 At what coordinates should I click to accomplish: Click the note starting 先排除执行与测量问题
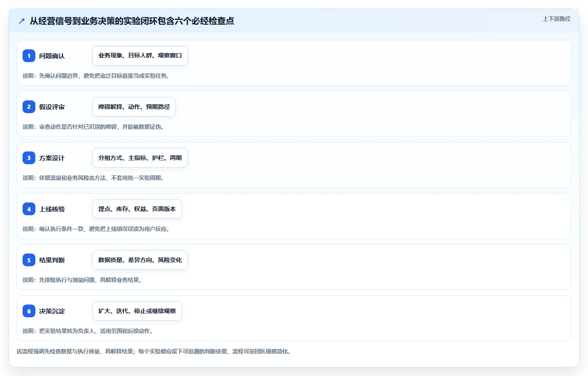coord(83,280)
